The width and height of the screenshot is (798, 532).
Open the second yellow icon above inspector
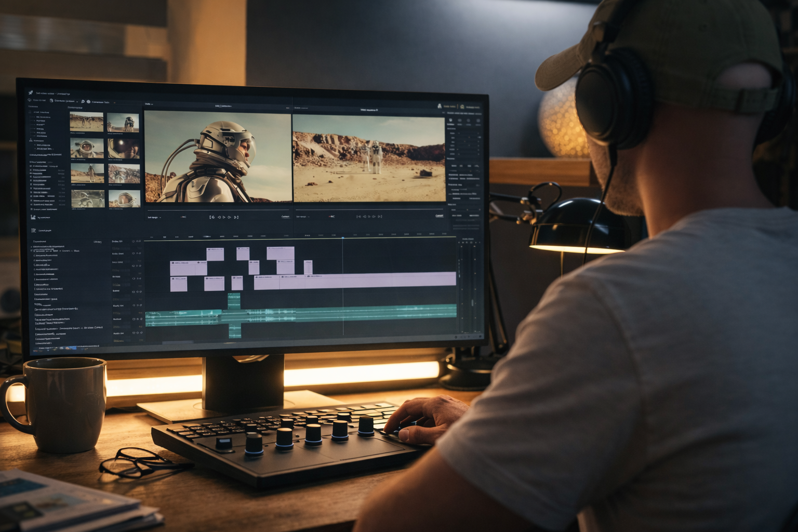tap(462, 107)
